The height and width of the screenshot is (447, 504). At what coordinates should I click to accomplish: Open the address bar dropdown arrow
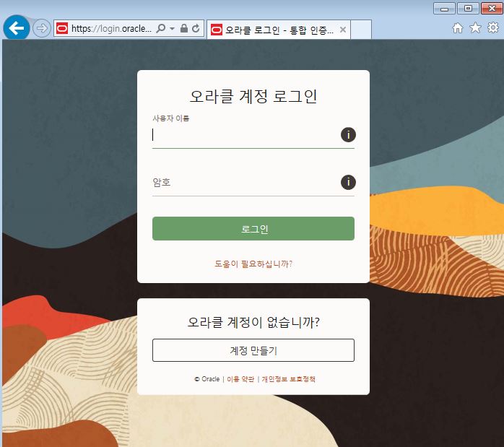173,29
